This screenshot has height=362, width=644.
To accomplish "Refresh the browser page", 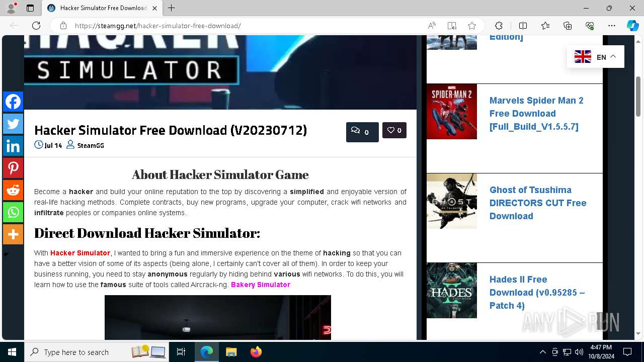I will (x=36, y=26).
